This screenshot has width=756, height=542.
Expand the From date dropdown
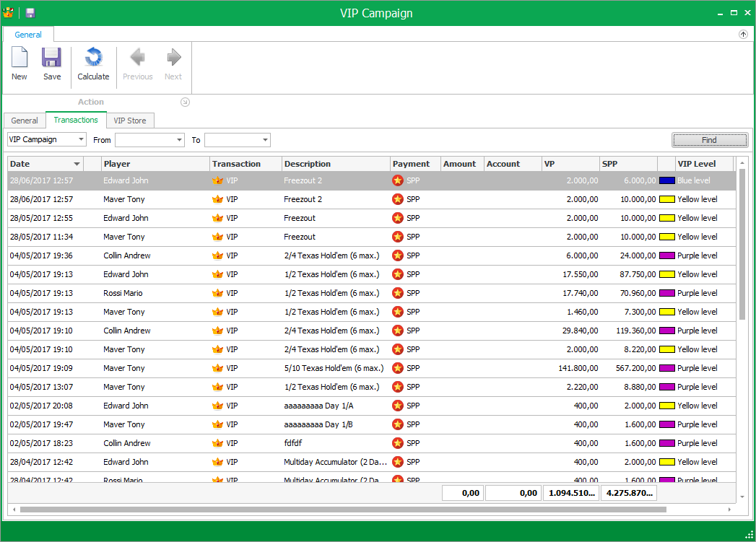click(x=179, y=140)
